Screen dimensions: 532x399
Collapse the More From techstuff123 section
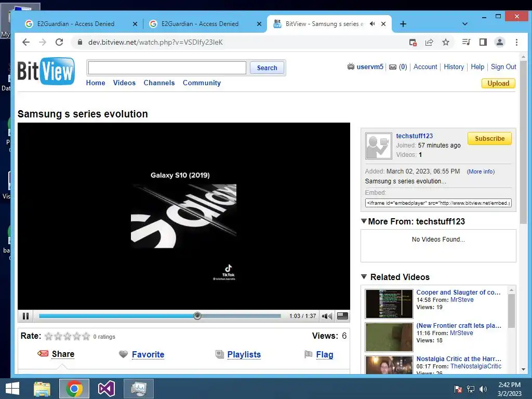click(364, 221)
